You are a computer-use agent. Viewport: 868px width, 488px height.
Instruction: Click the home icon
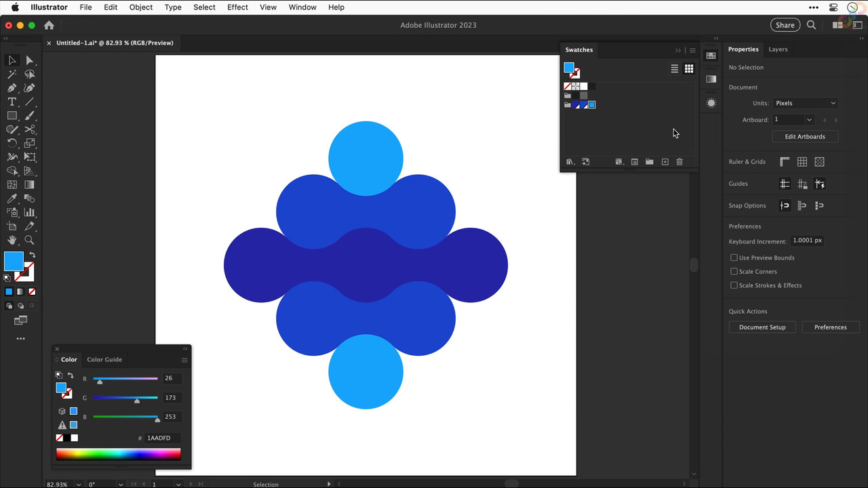49,25
